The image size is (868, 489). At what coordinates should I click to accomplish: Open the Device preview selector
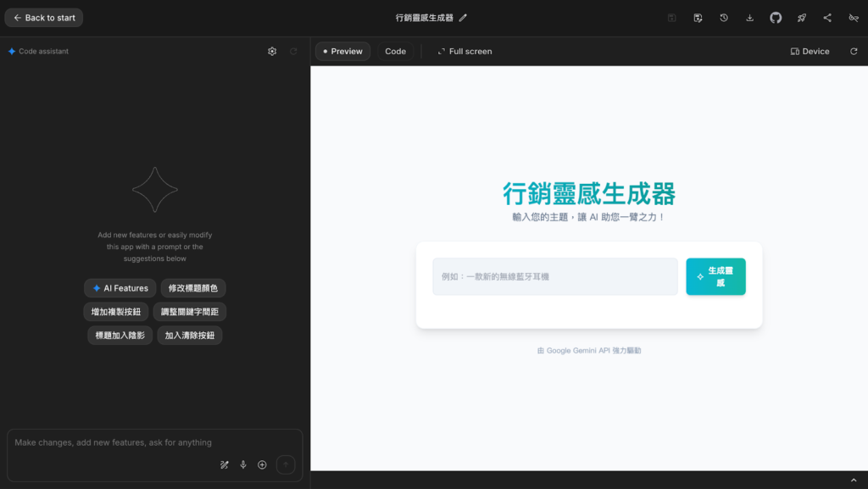(x=810, y=52)
